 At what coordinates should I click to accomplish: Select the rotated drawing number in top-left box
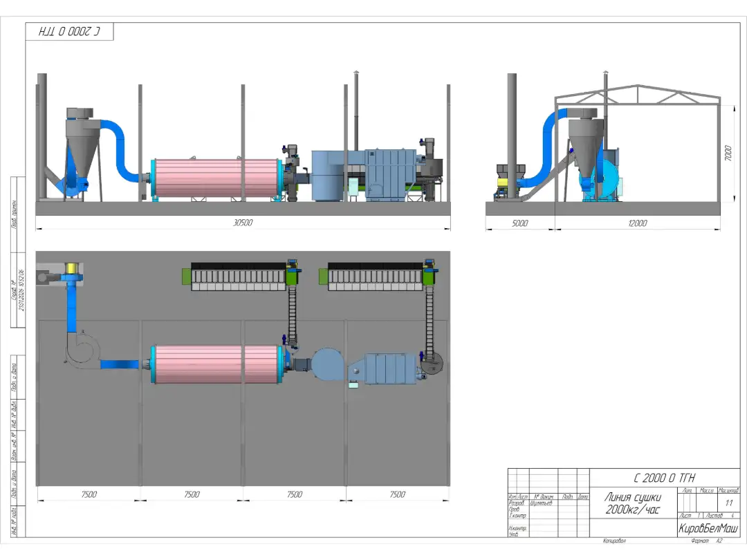pos(69,32)
